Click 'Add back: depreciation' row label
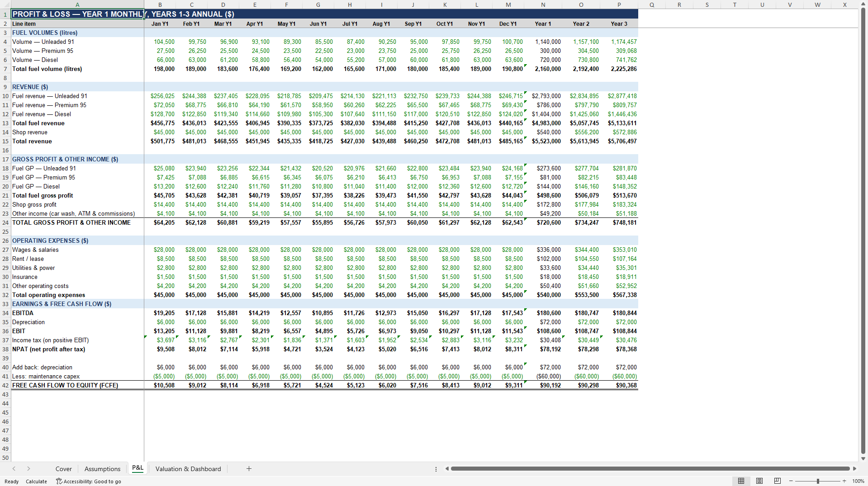The width and height of the screenshot is (868, 486). click(42, 367)
